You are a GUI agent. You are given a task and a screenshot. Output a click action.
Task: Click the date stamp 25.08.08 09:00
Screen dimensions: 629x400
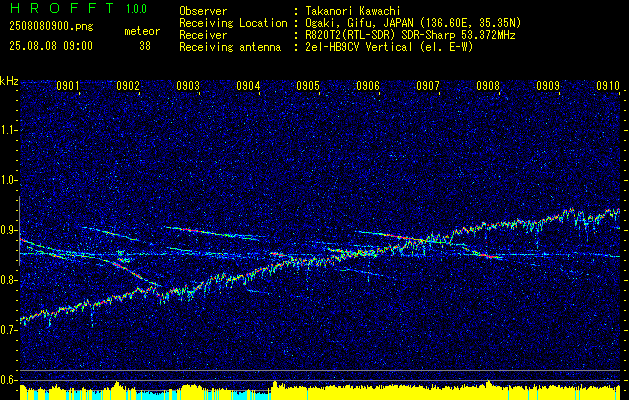[x=51, y=46]
